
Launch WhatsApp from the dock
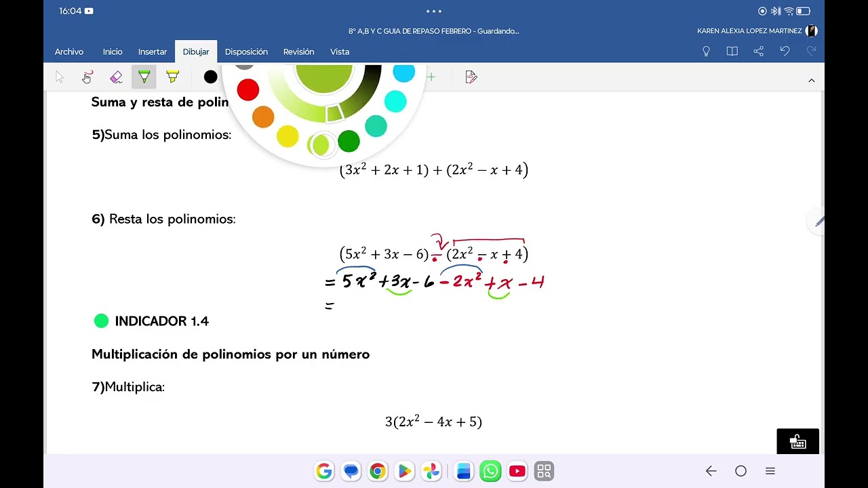tap(490, 471)
